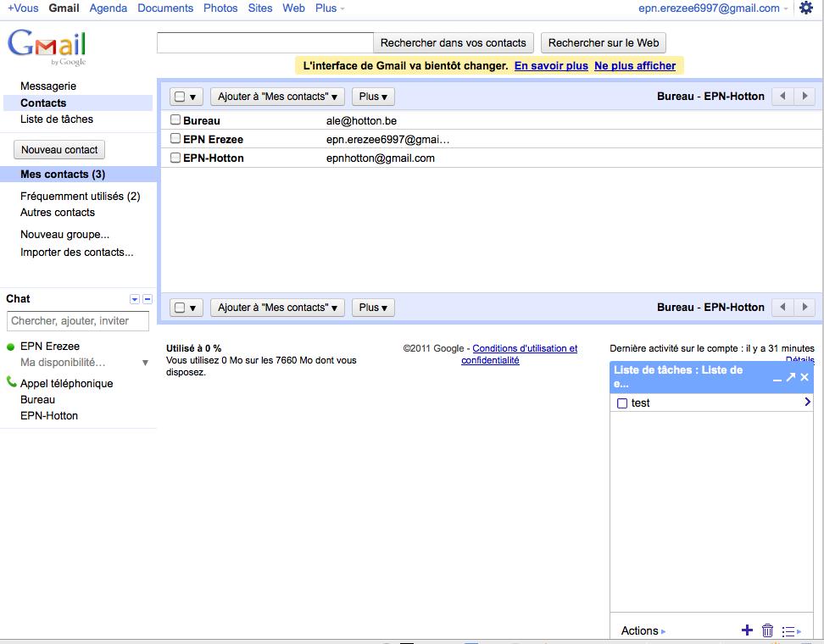
Task: Open Photos in the top bar
Action: point(220,8)
